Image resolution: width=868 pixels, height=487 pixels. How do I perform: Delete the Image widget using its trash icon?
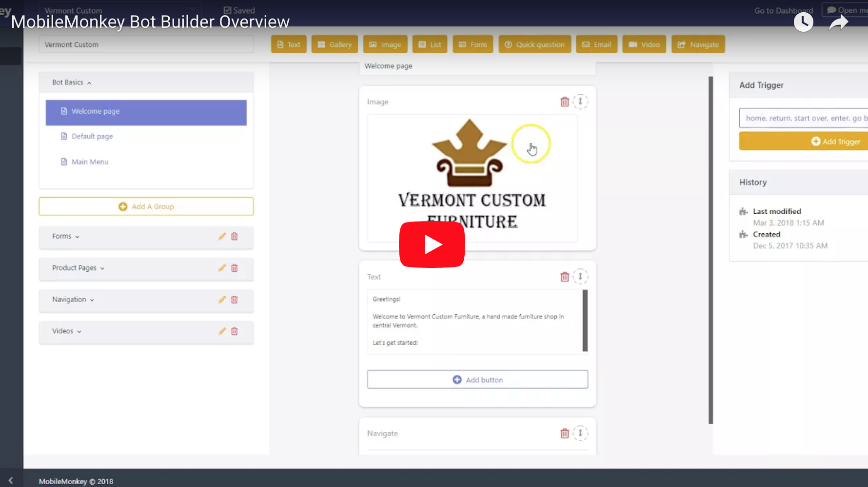(x=564, y=101)
